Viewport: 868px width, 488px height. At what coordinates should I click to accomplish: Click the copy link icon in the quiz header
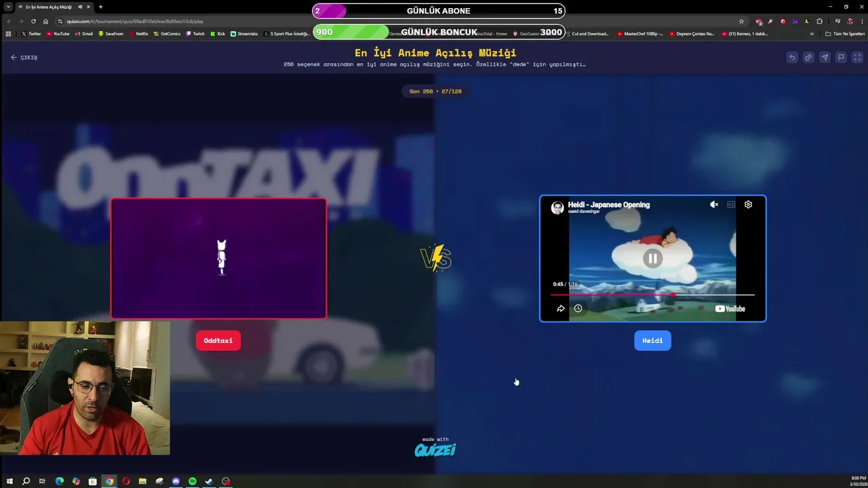click(x=808, y=58)
